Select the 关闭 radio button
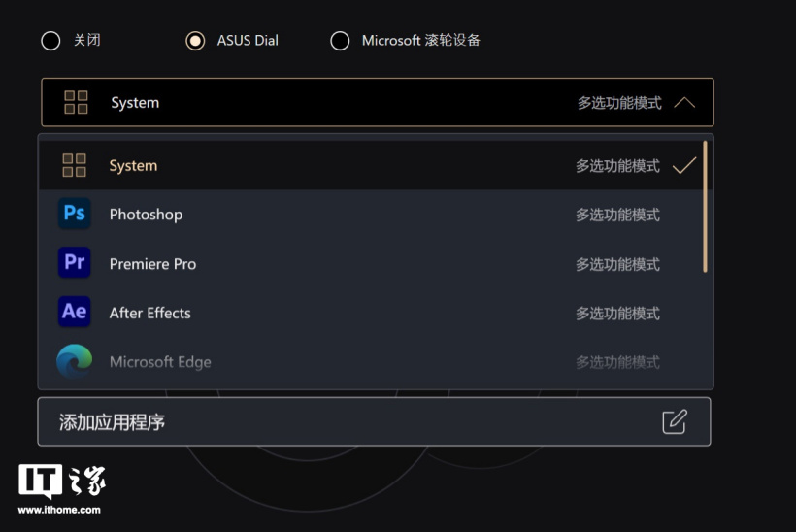This screenshot has height=532, width=796. point(50,41)
